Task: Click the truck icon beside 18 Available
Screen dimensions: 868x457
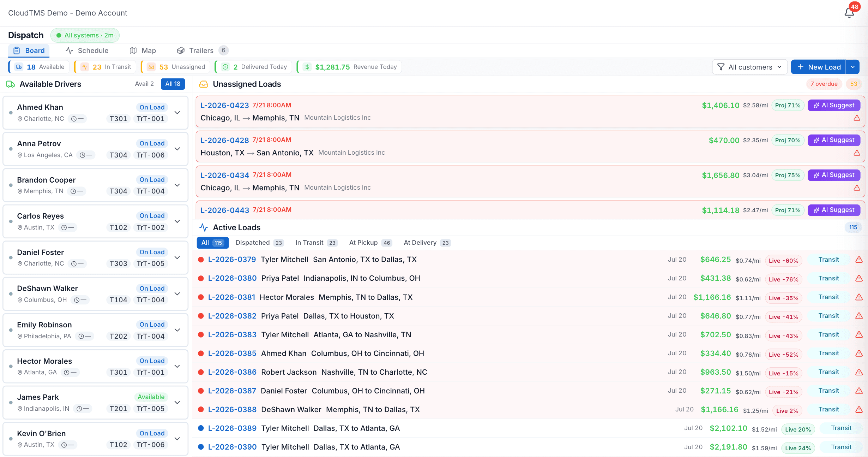Action: click(19, 67)
